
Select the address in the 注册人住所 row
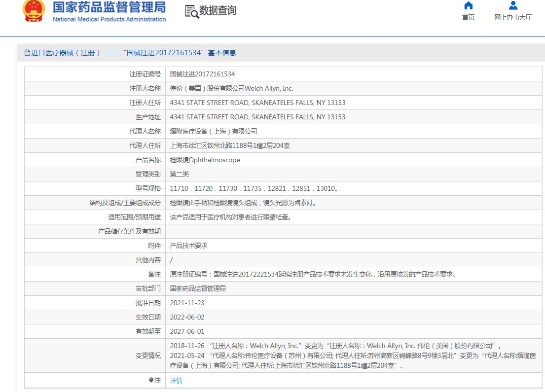point(257,103)
